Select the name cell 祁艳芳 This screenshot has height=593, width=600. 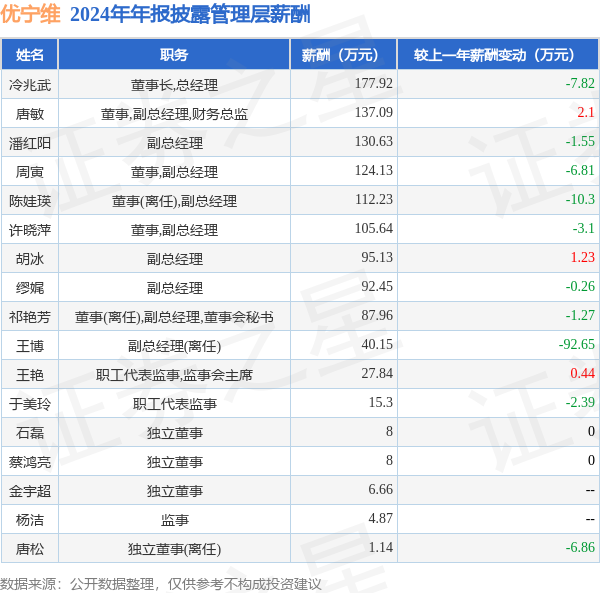29,317
